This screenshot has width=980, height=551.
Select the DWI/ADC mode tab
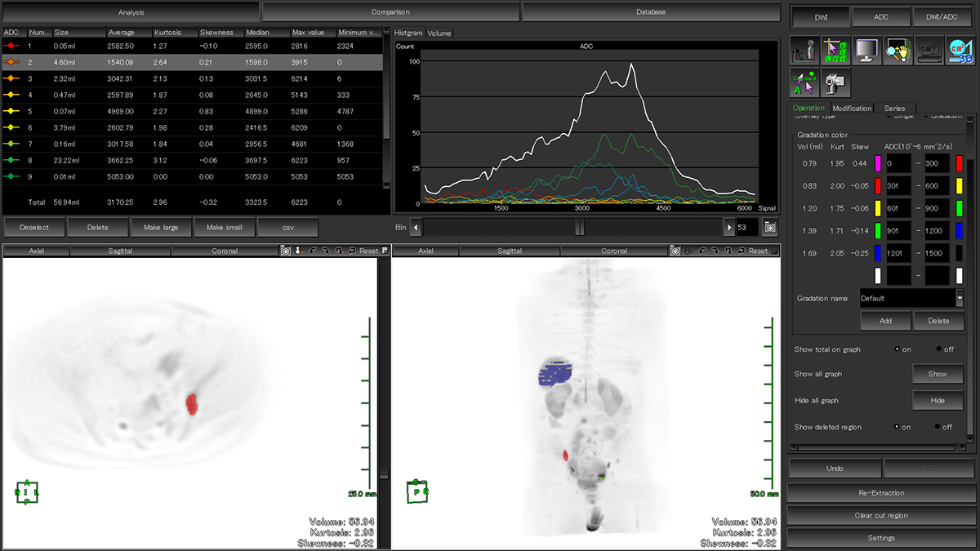943,16
